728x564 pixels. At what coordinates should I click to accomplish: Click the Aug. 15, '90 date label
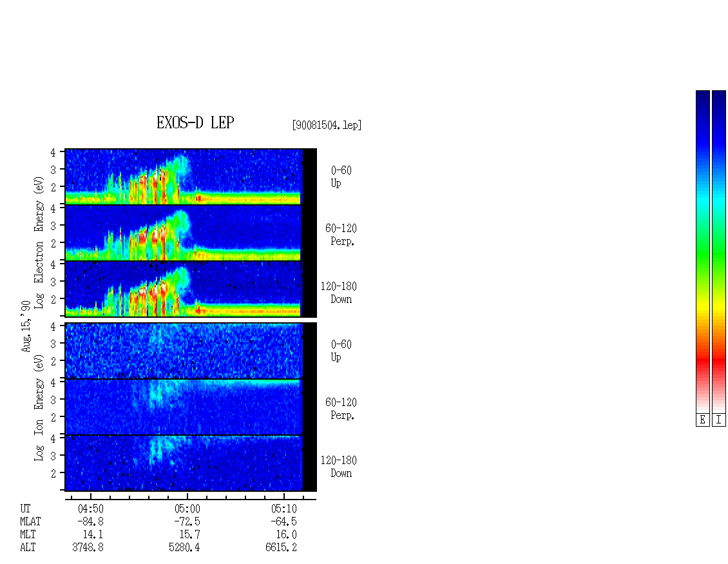coord(26,326)
